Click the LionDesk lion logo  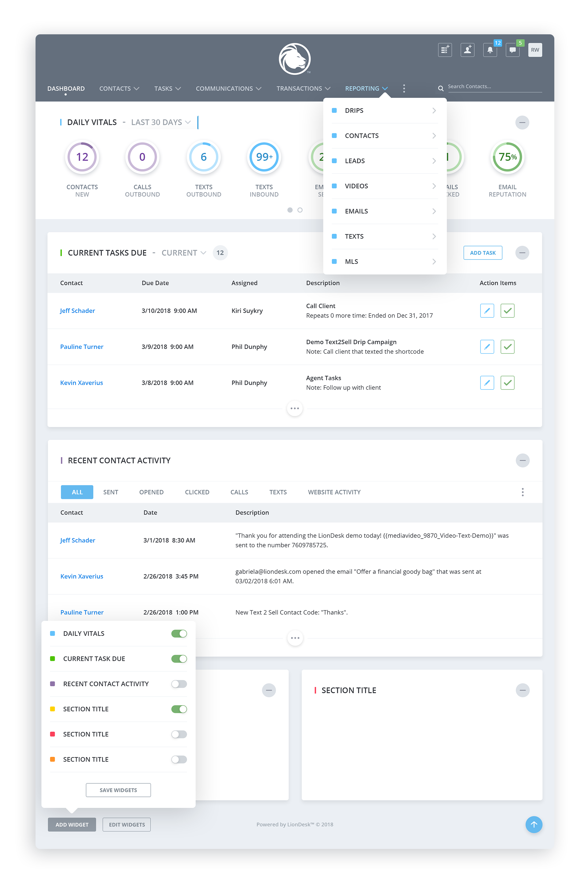pos(295,59)
